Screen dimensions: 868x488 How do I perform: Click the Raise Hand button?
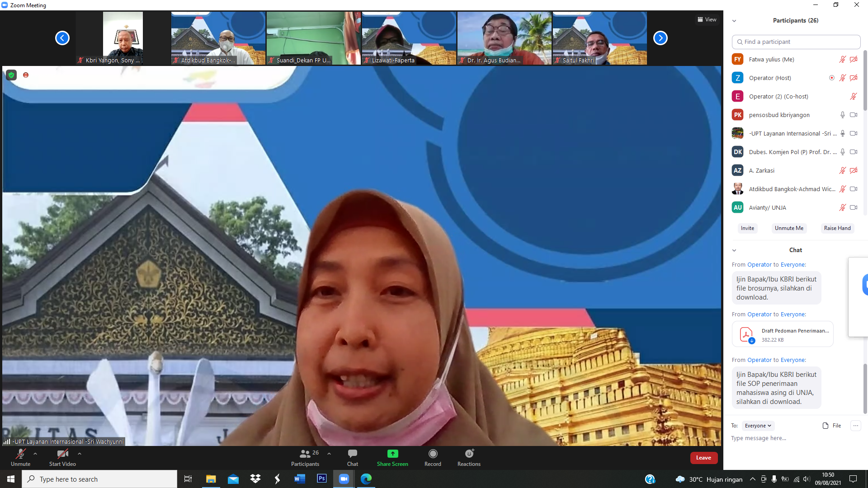click(x=837, y=228)
